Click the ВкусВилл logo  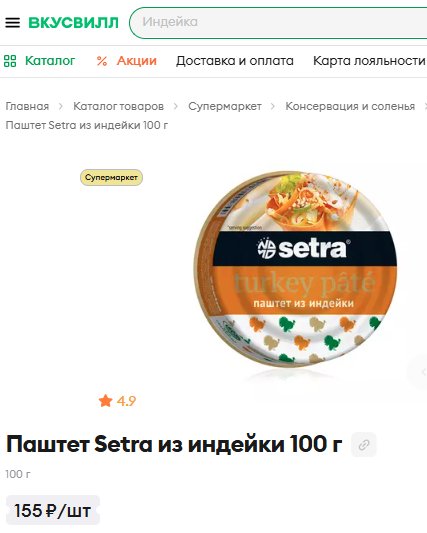[x=73, y=23]
